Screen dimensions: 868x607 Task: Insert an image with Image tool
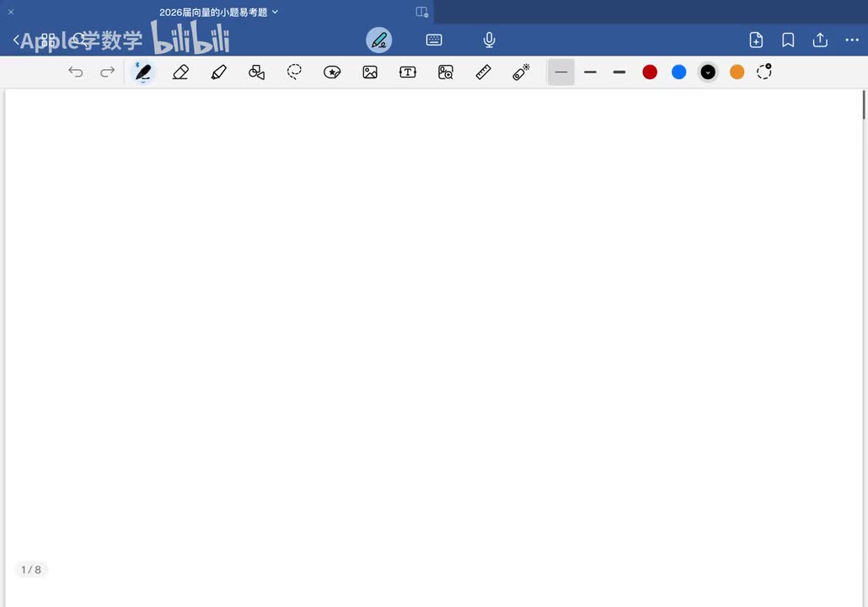(370, 72)
